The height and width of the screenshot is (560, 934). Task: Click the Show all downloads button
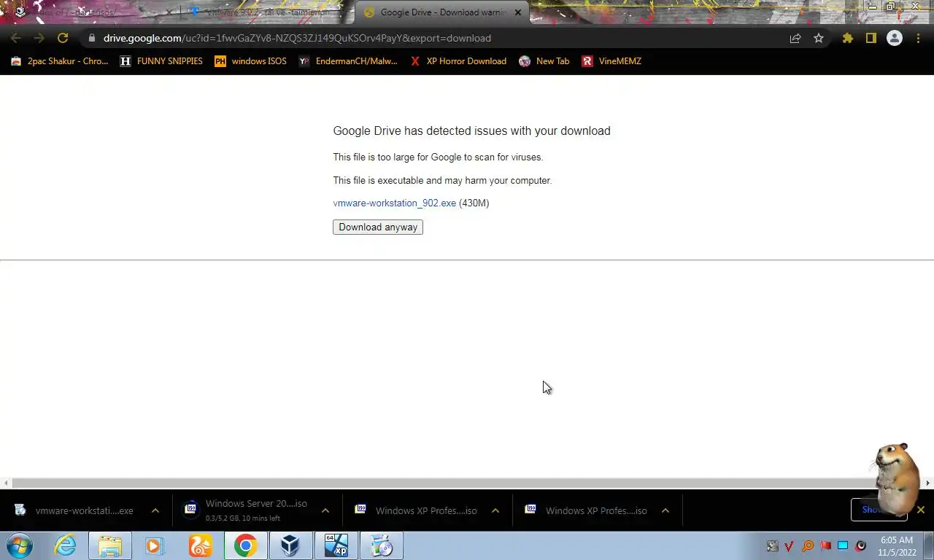point(879,510)
